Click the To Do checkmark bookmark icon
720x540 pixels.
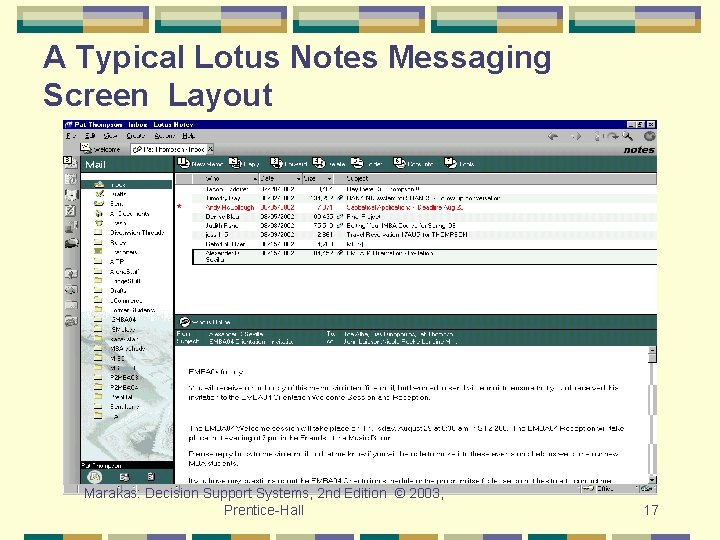click(x=70, y=211)
